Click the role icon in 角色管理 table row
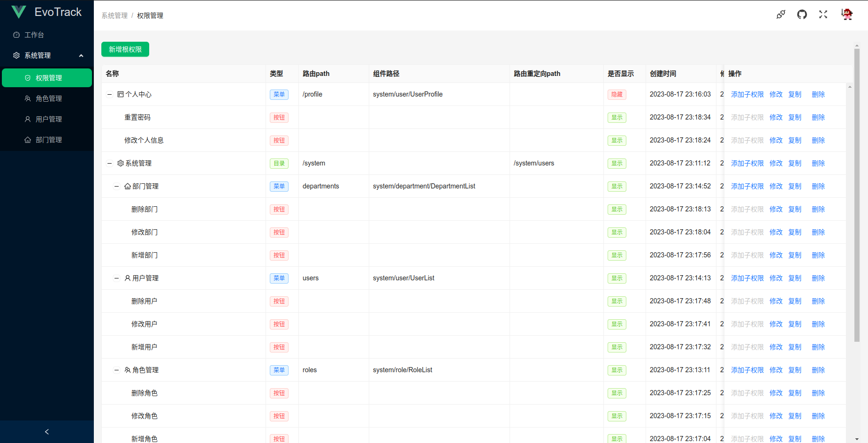868x443 pixels. 128,370
